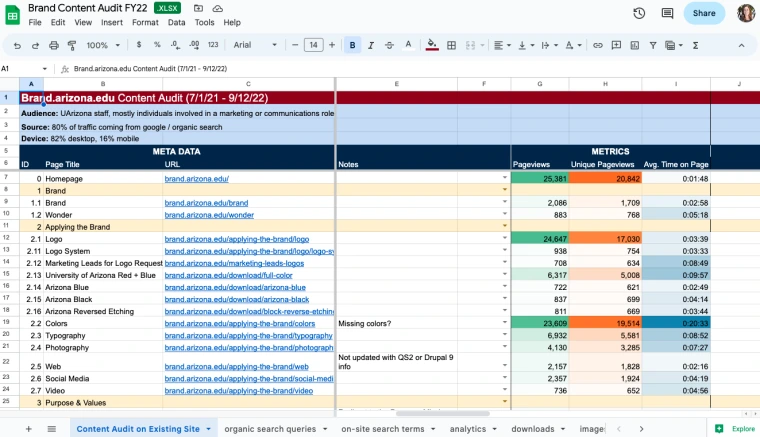The image size is (760, 437).
Task: Switch to downloads sheet tab
Action: [533, 429]
